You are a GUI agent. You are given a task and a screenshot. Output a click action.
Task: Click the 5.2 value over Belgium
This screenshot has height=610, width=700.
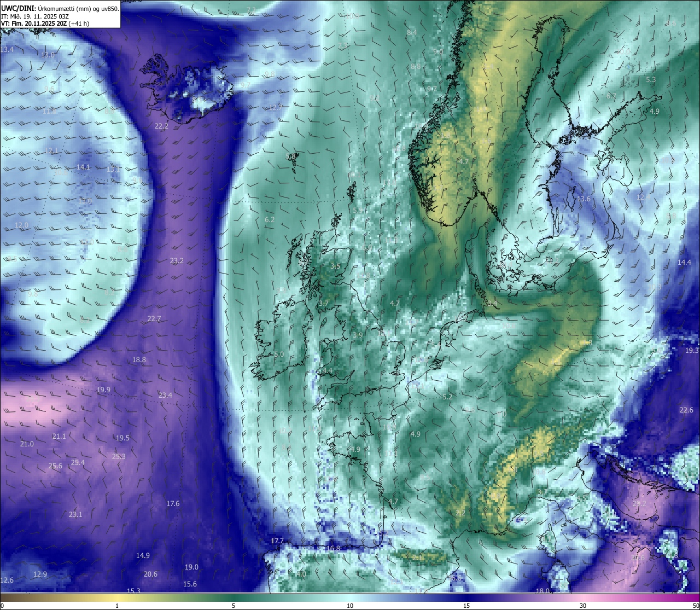coord(448,397)
